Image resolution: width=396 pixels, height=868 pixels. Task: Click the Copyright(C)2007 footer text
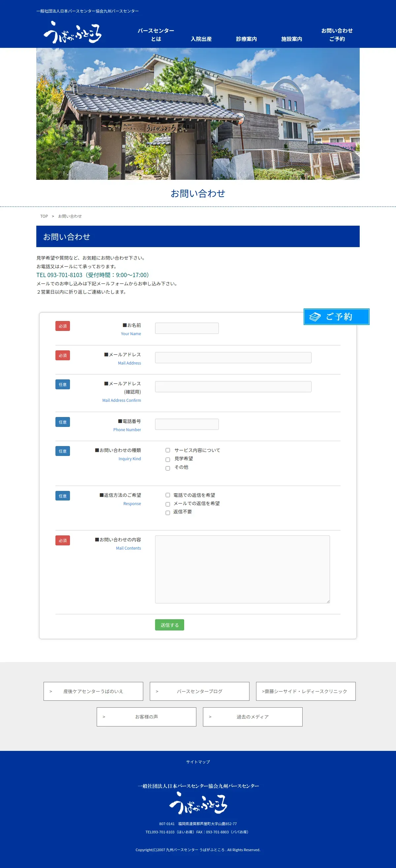(198, 850)
